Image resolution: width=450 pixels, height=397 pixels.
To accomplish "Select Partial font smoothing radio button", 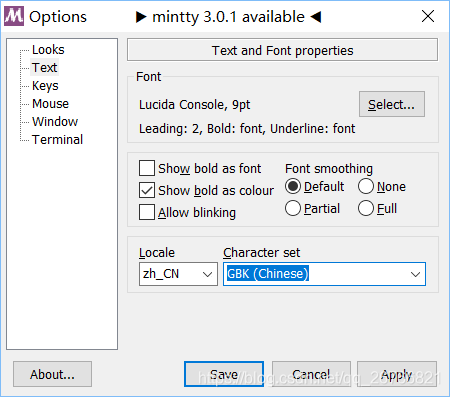I will 293,208.
